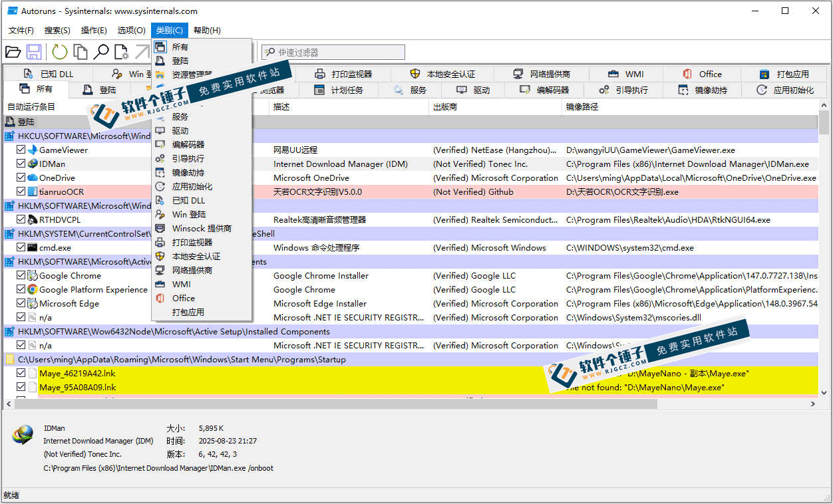833x504 pixels.
Task: Select the Wow6432Node Installed Components key row
Action: (x=411, y=332)
